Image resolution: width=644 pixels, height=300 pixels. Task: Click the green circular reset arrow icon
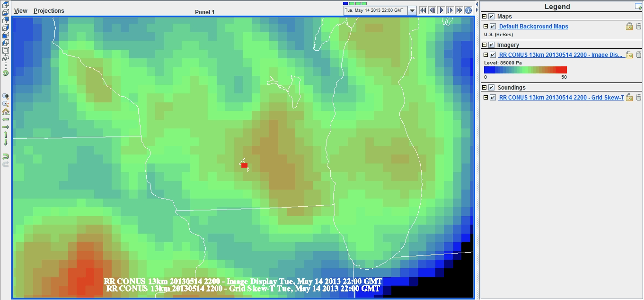click(6, 73)
